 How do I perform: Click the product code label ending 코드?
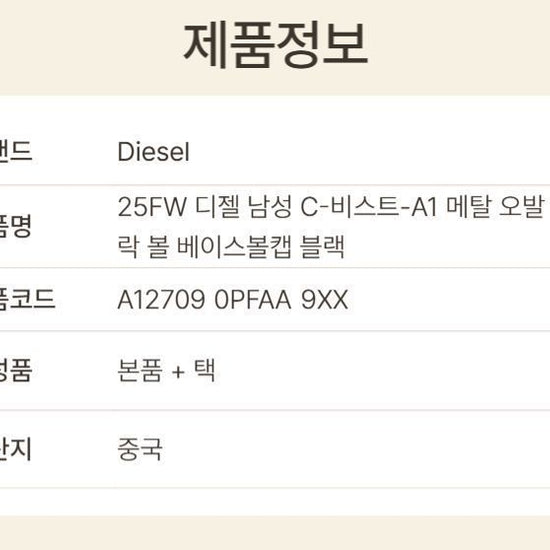[x=27, y=299]
